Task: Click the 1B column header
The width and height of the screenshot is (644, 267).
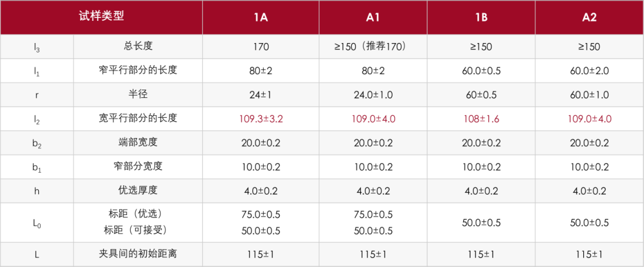Action: click(x=481, y=17)
